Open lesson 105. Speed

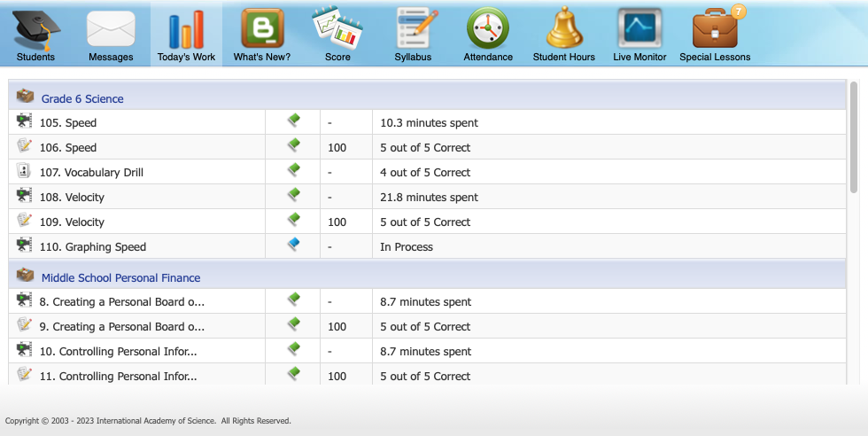(x=68, y=123)
